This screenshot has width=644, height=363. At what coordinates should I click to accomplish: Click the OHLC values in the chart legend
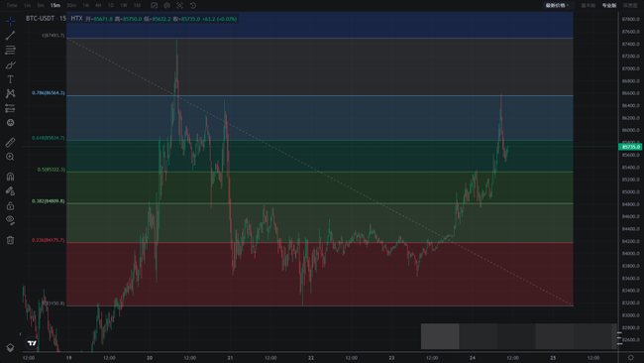tap(161, 19)
